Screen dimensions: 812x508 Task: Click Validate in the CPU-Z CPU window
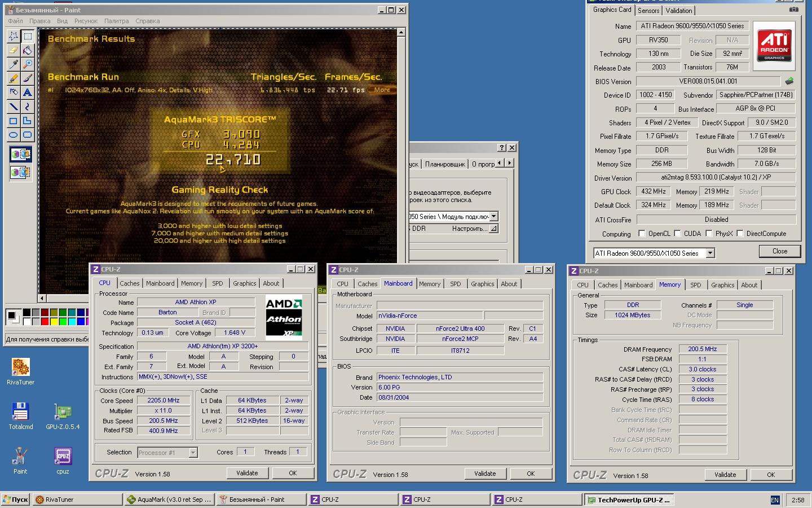247,473
